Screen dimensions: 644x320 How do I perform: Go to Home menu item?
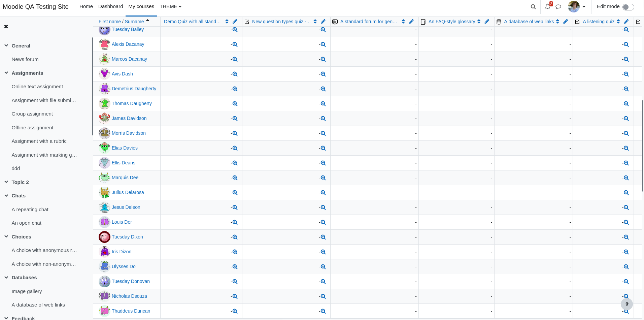pyautogui.click(x=86, y=6)
